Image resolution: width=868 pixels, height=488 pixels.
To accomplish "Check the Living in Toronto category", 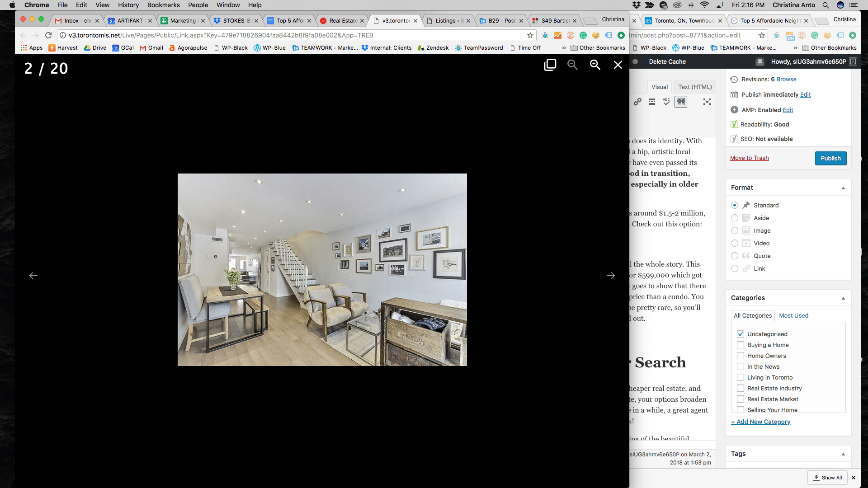I will (741, 377).
